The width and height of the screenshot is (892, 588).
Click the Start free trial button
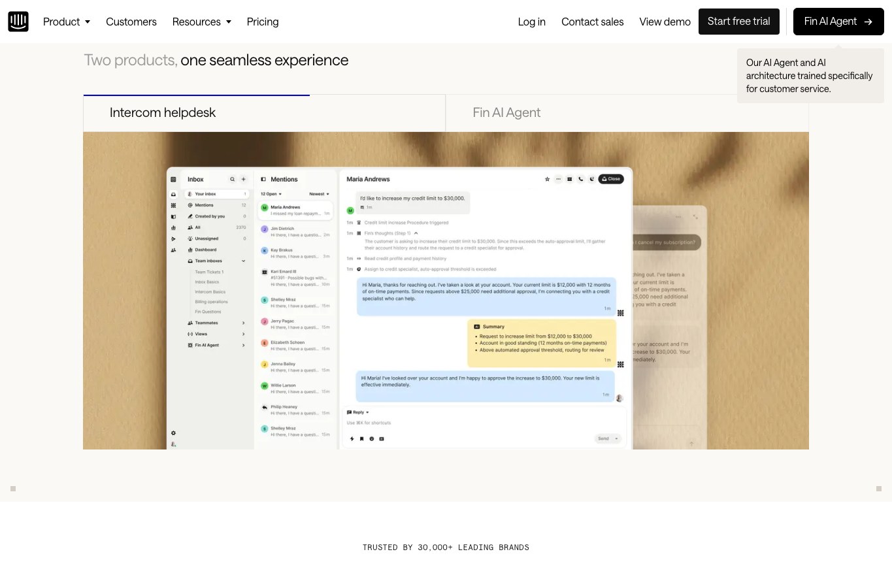click(739, 22)
